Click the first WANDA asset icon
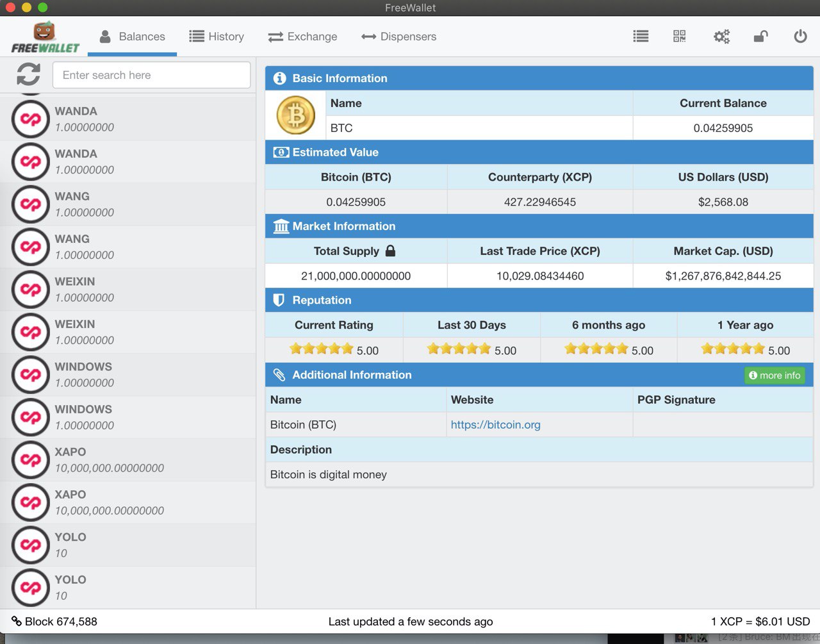Viewport: 820px width, 644px height. (x=31, y=119)
